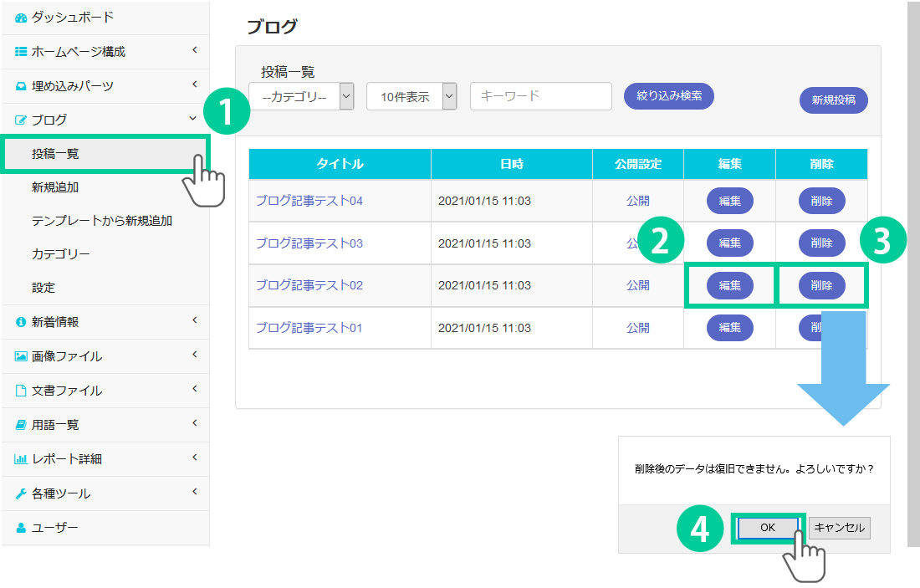Click the News info circle icon
Image resolution: width=920 pixels, height=588 pixels.
[21, 322]
